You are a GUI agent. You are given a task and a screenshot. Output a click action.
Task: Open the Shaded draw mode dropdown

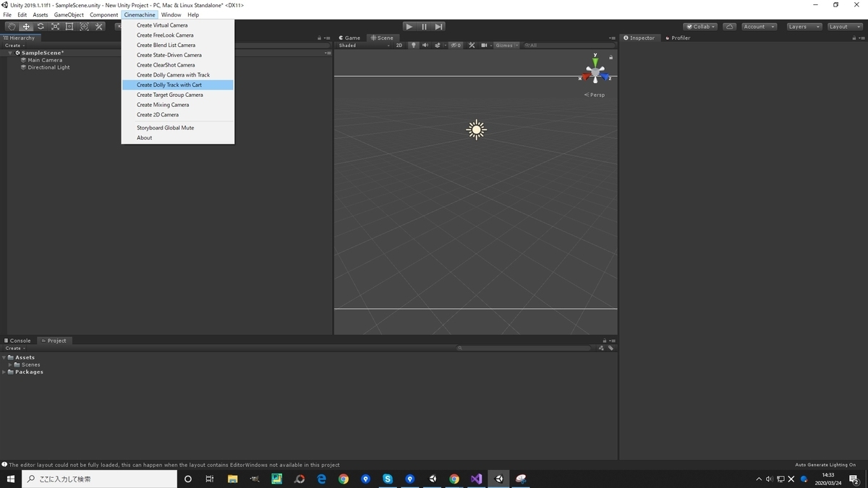point(364,45)
